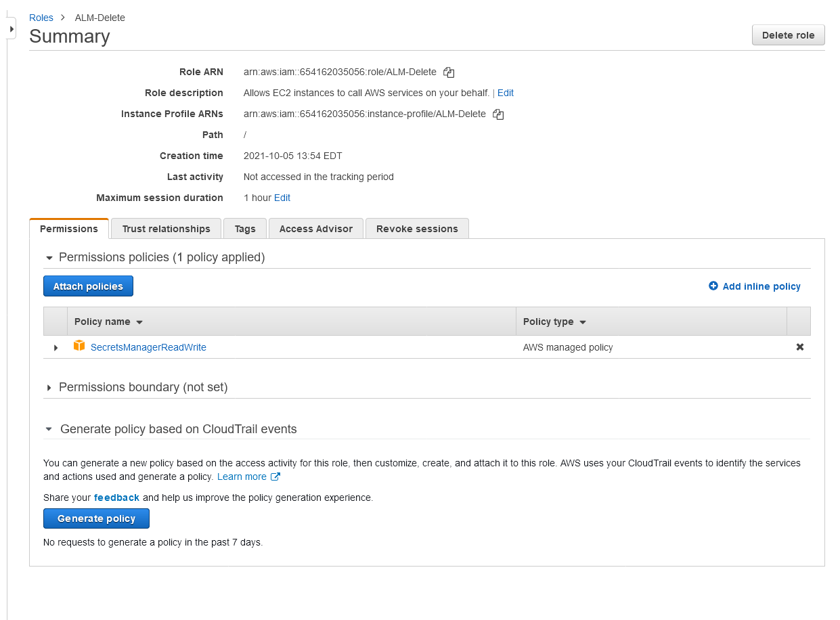Expand the left navigation panel arrow
Viewport: 840px width, 620px height.
tap(11, 29)
